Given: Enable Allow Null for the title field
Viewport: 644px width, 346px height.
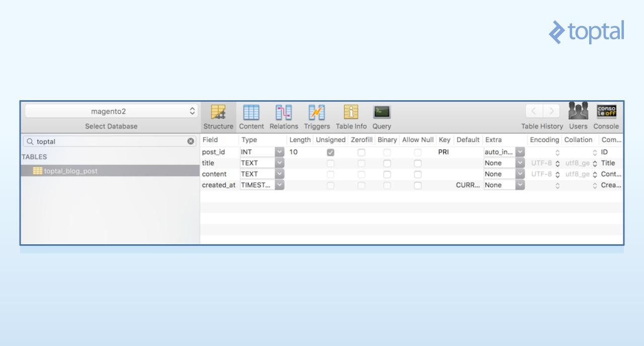Looking at the screenshot, I should point(418,163).
